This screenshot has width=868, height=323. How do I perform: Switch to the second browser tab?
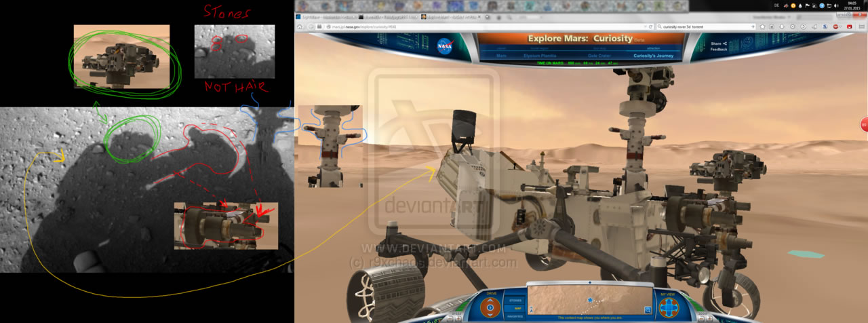point(389,17)
